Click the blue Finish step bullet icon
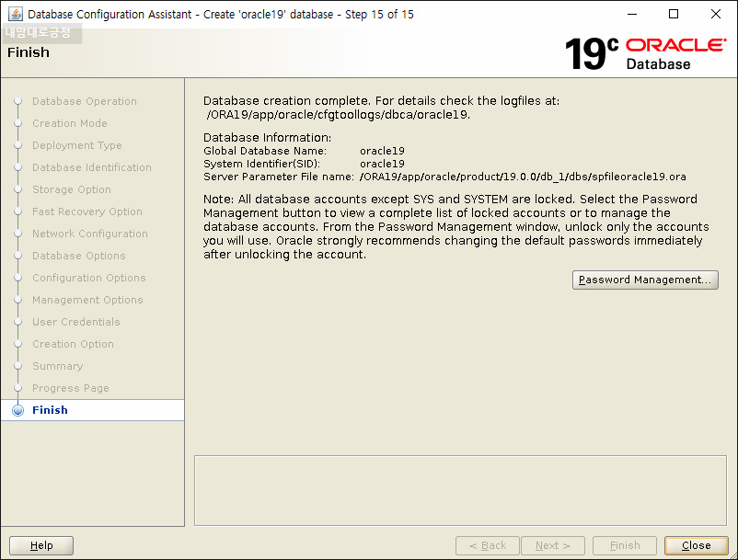738x560 pixels. [x=17, y=410]
